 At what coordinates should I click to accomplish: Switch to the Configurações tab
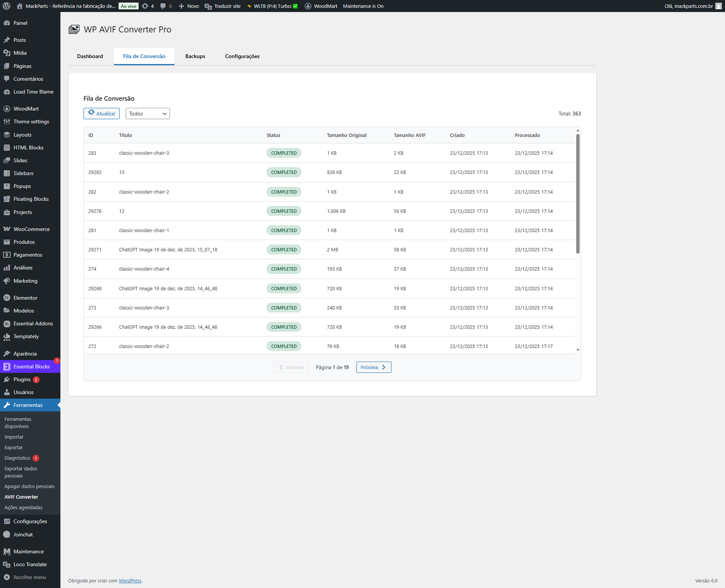(242, 57)
